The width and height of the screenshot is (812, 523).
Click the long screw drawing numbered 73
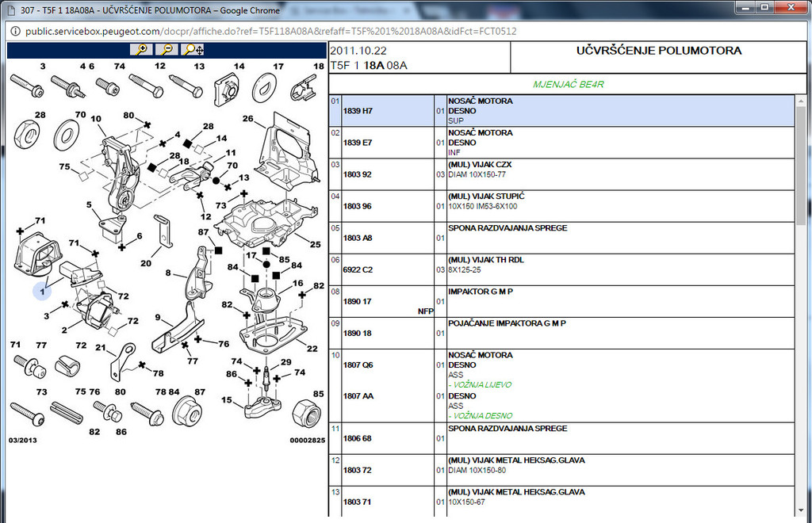pyautogui.click(x=28, y=415)
